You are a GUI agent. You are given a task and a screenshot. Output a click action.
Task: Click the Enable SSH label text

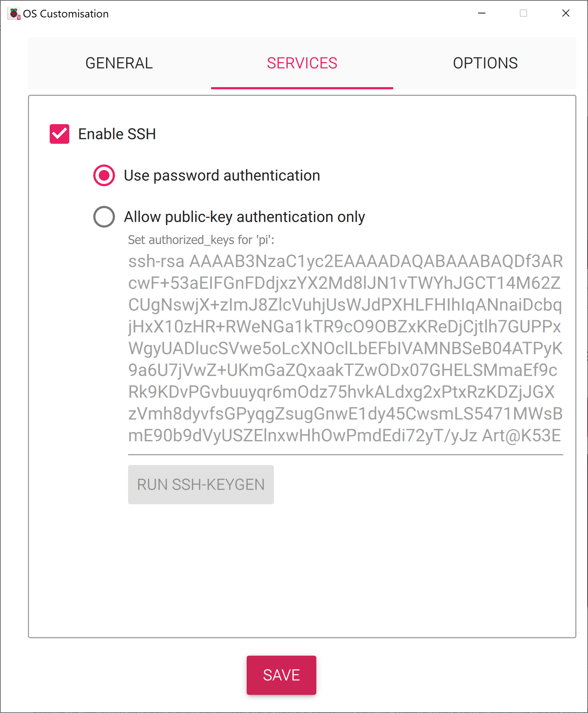click(x=117, y=134)
